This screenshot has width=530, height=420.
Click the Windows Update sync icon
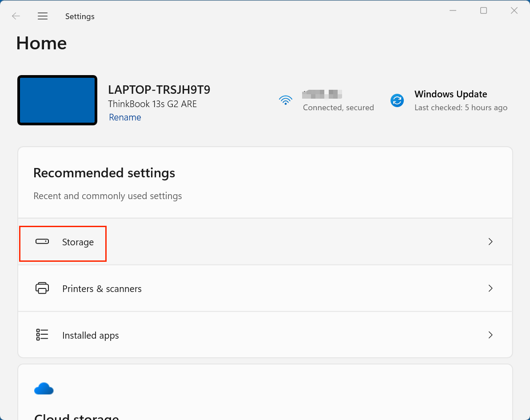[397, 100]
